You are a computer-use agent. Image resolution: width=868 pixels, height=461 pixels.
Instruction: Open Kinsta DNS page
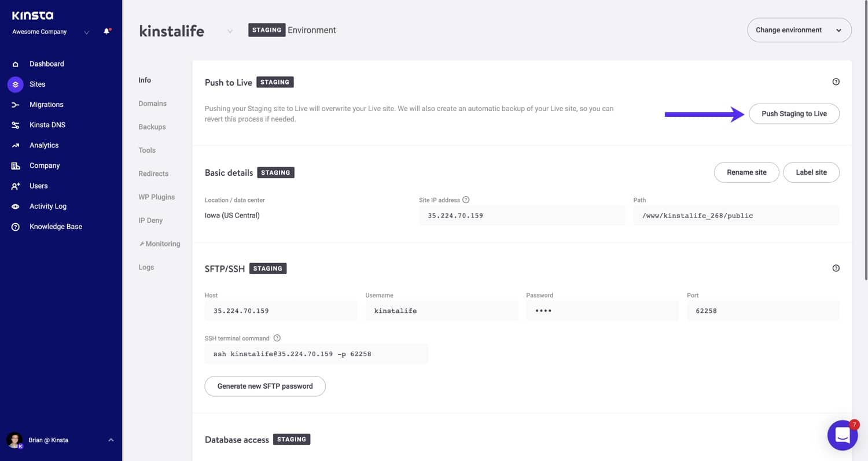tap(47, 125)
